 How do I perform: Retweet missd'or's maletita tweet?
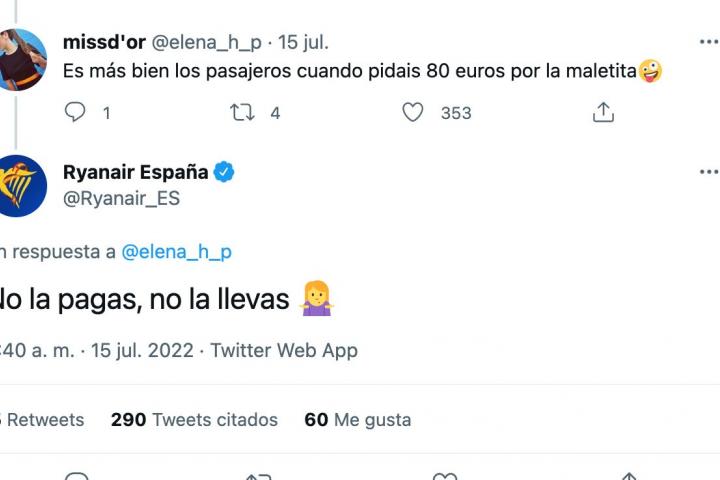tap(243, 113)
